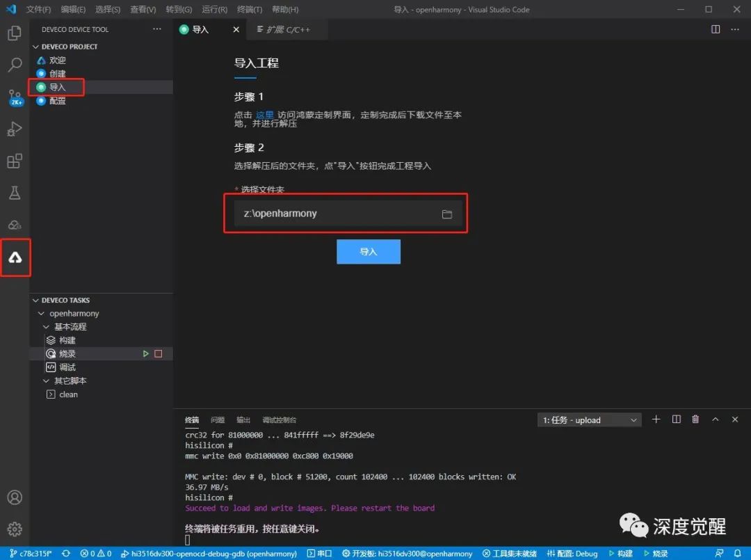Open Source Control view with 2K+ badge

click(15, 97)
